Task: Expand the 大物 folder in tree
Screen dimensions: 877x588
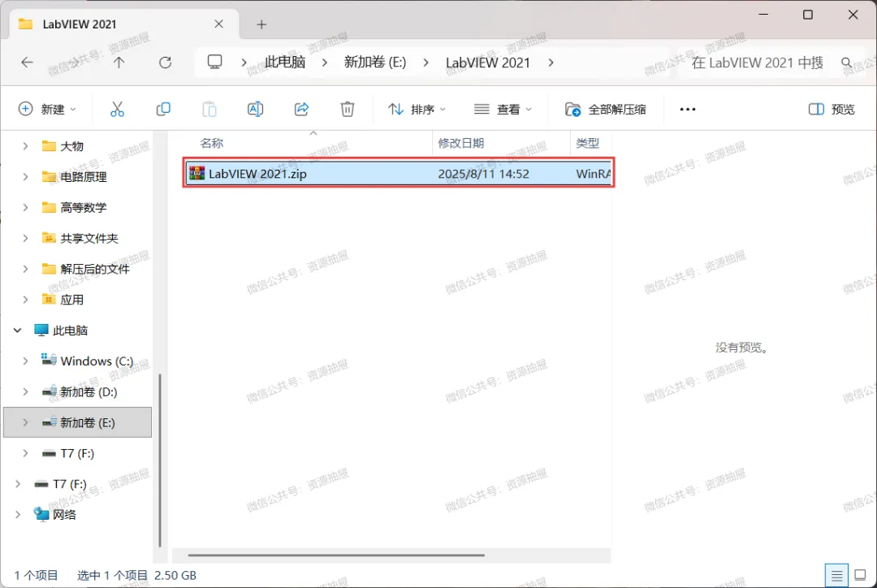Action: (25, 146)
